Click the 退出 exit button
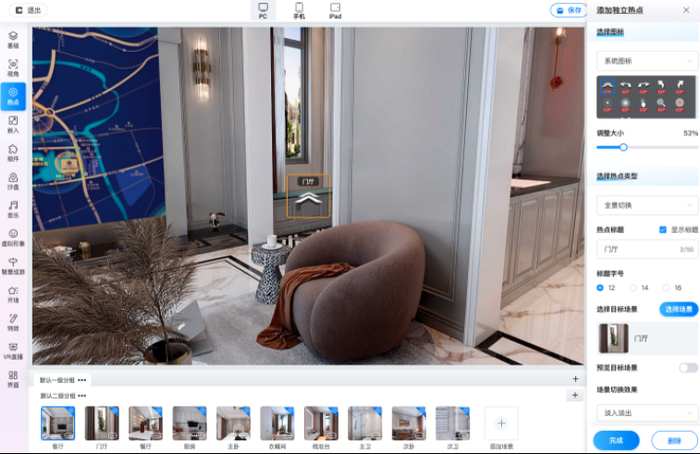This screenshot has width=700, height=454. (28, 10)
